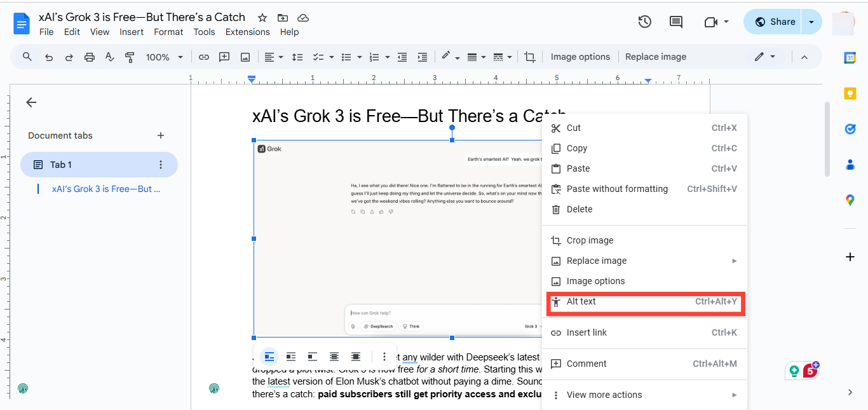Select the Paint format roller icon
Screen dimensions: 868x410
click(130, 57)
